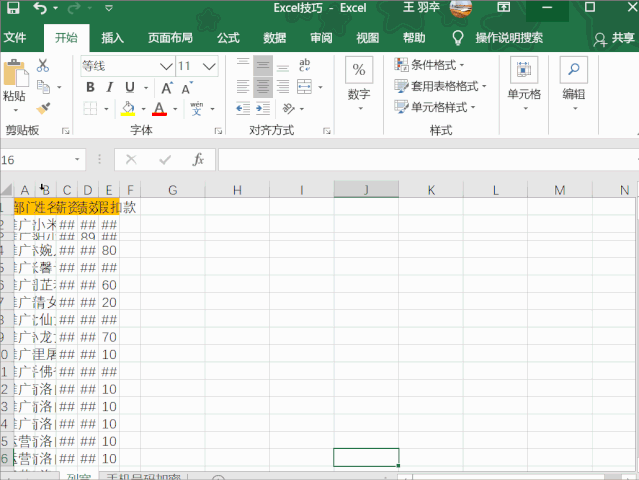Open the 编辑 editing group button
The height and width of the screenshot is (480, 639).
click(574, 84)
